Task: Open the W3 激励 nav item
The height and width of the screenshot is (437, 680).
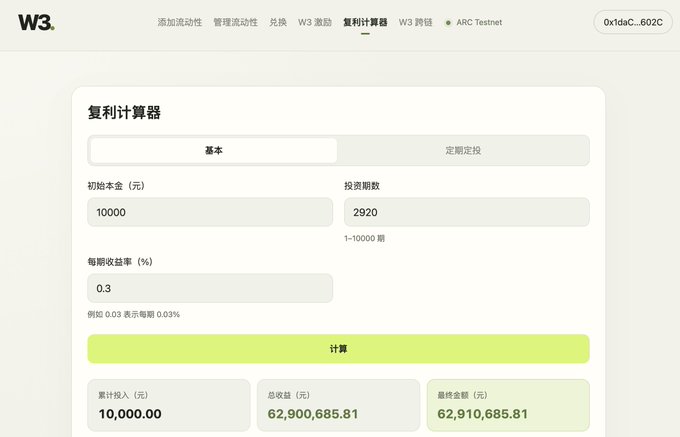Action: point(315,22)
